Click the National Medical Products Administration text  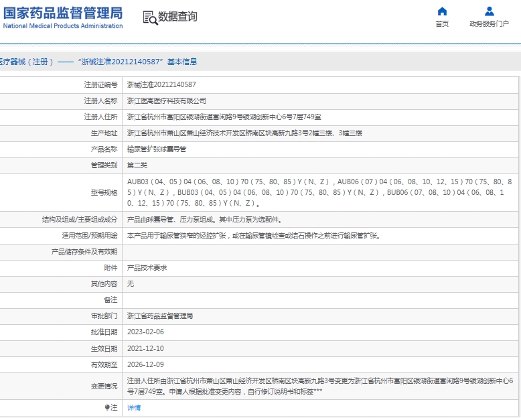pyautogui.click(x=63, y=26)
